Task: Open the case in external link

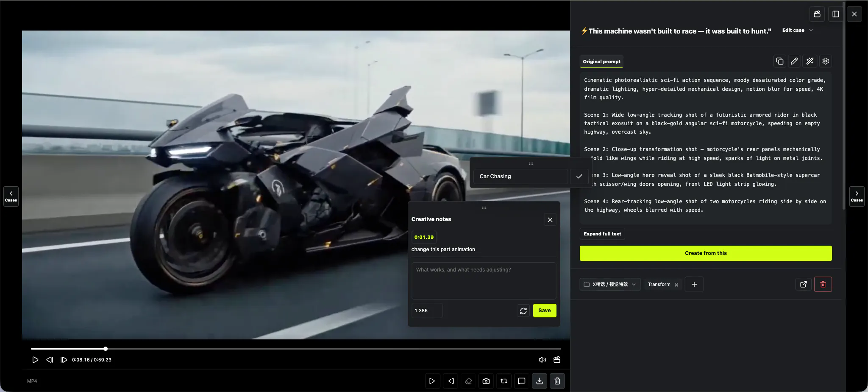Action: click(x=804, y=284)
